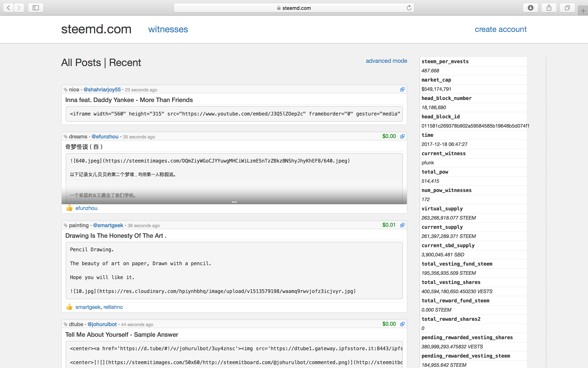Expand the truncated dreams post with ellipsis
This screenshot has height=368, width=588.
point(234,202)
